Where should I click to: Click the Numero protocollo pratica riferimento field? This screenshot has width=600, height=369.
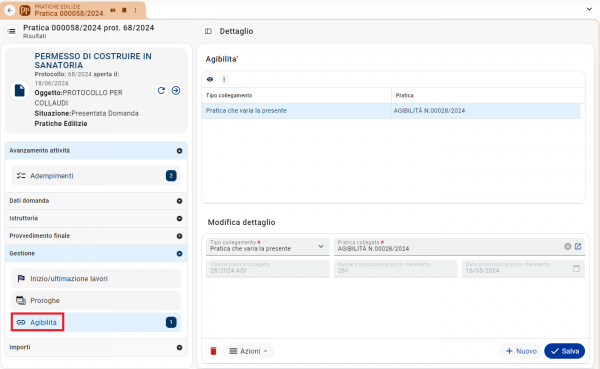[395, 268]
